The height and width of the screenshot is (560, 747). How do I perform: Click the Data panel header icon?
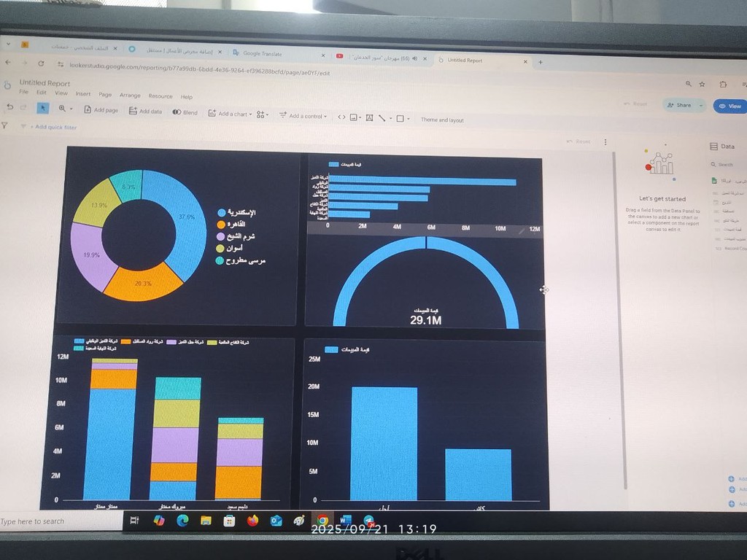pyautogui.click(x=713, y=147)
